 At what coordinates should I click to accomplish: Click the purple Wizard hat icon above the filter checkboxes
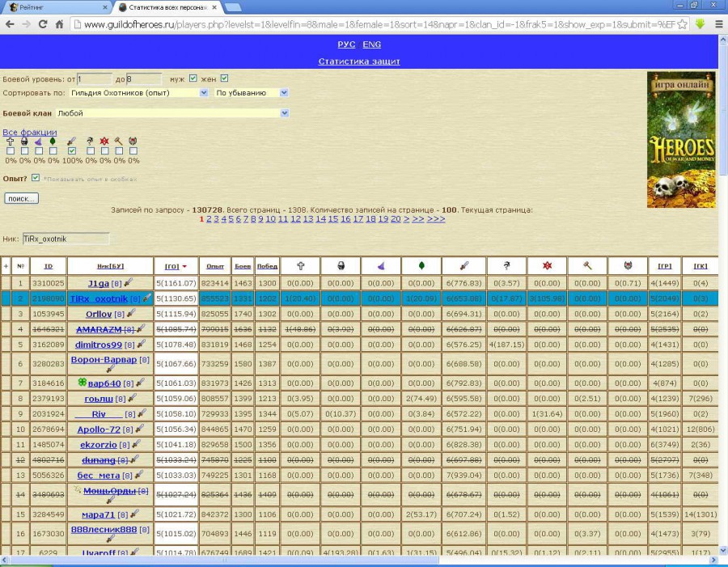coord(39,142)
